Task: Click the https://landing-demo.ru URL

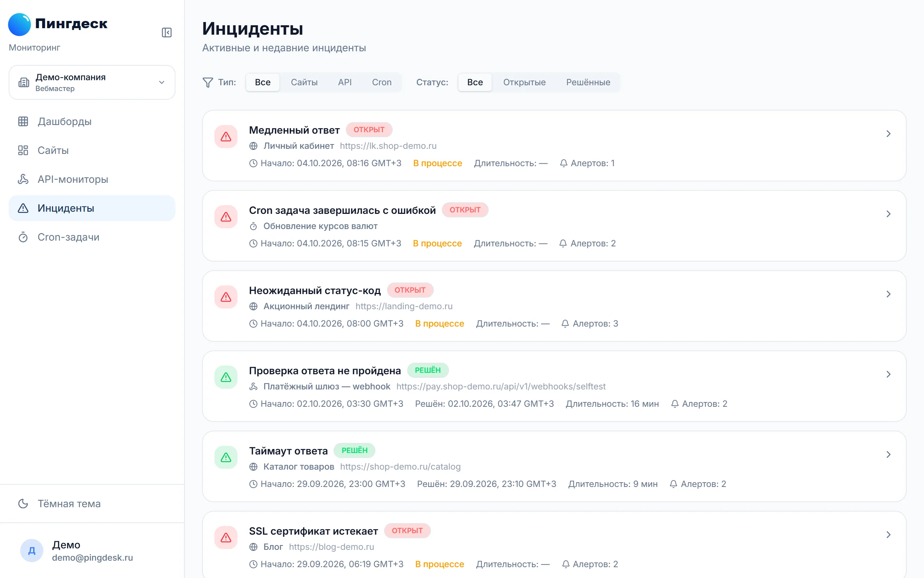Action: coord(404,306)
